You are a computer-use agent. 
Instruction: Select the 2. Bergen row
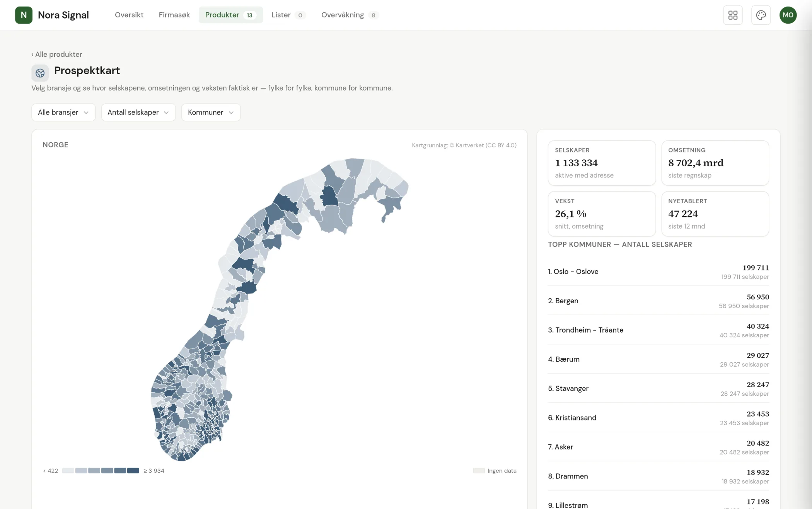click(x=658, y=301)
